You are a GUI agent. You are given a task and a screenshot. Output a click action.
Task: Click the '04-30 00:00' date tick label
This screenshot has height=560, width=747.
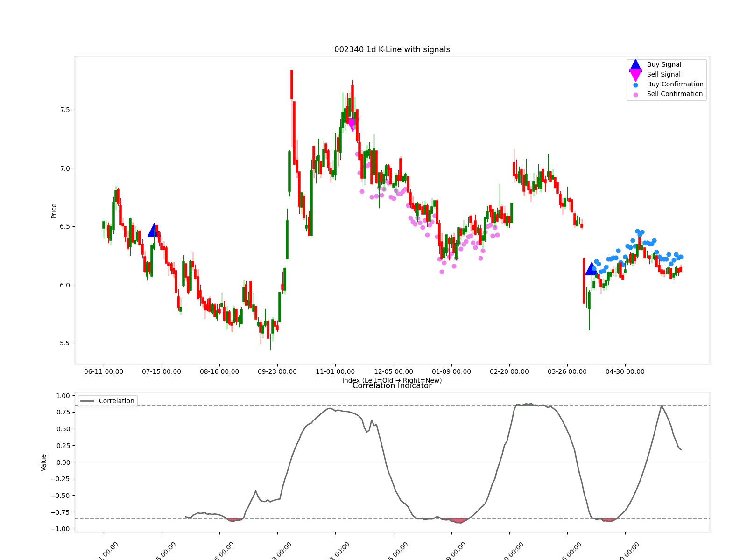[625, 371]
